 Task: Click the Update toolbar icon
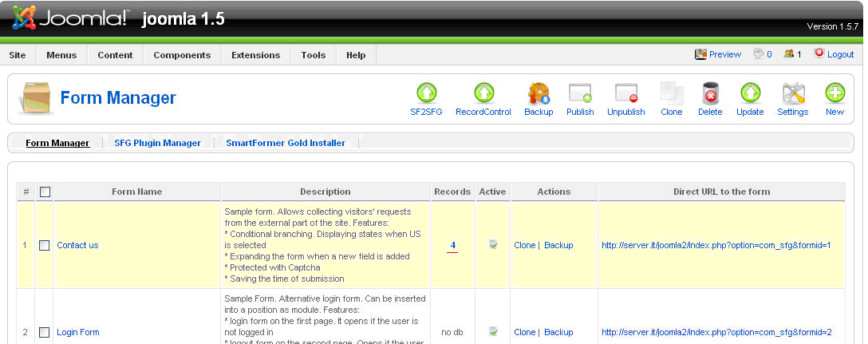[750, 93]
